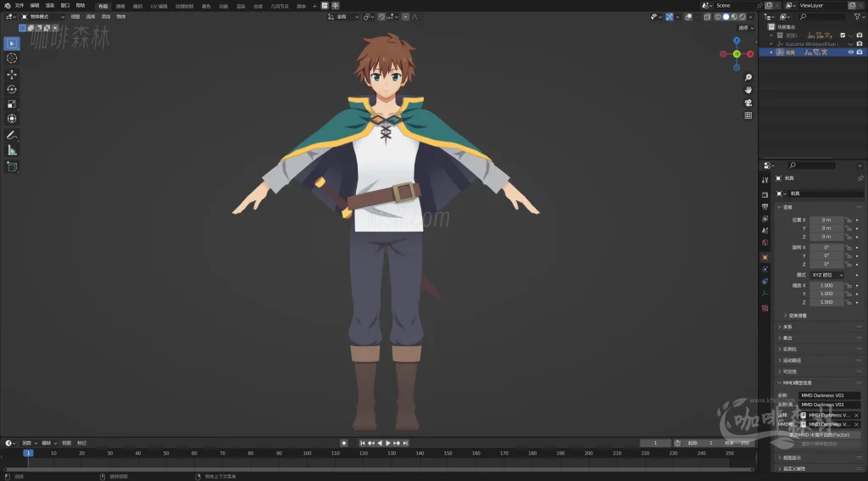This screenshot has height=481, width=868.
Task: Click the auto-keying record button
Action: coord(344,444)
